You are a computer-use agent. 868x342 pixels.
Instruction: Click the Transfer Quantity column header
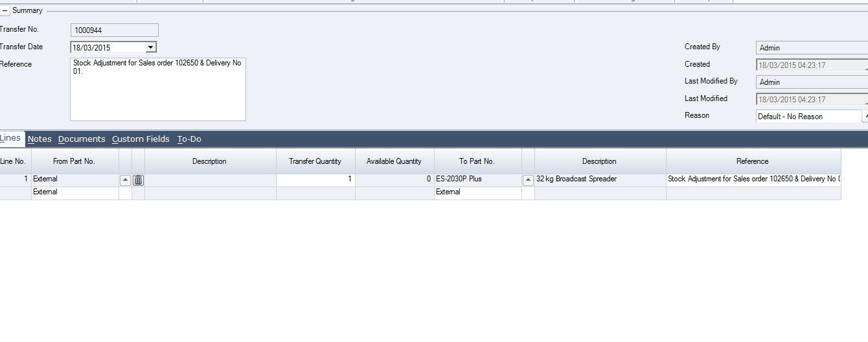pyautogui.click(x=315, y=161)
